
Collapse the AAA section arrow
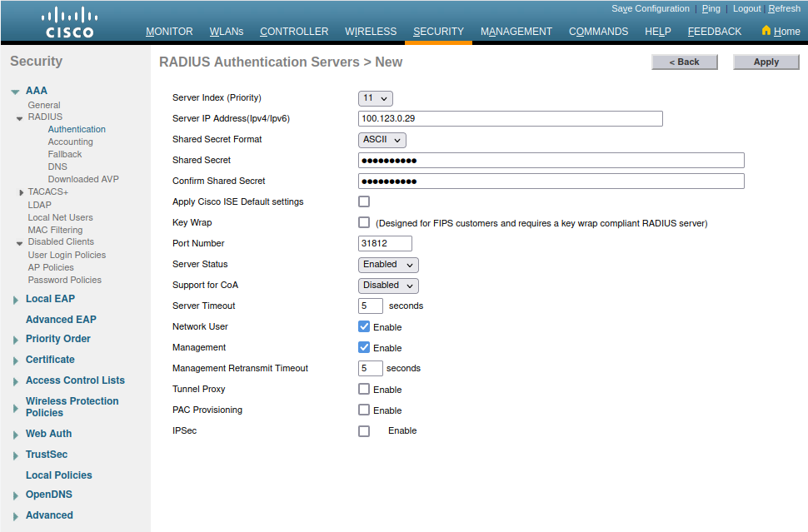coord(16,92)
